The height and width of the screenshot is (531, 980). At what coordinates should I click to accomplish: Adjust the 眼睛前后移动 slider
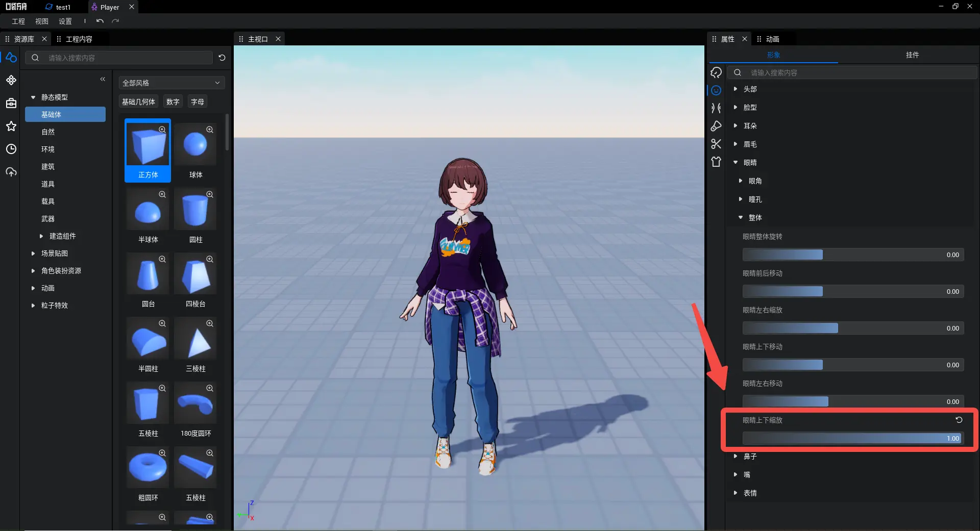coord(853,291)
